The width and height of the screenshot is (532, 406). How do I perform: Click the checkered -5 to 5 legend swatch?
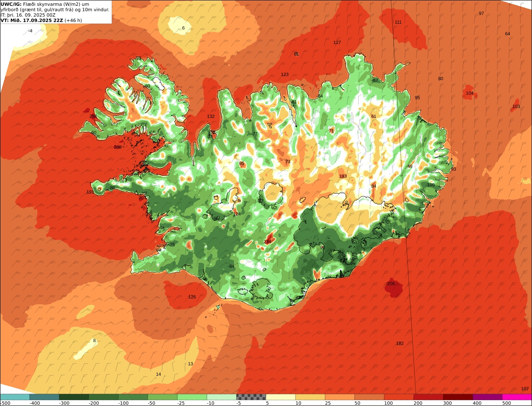coord(251,397)
